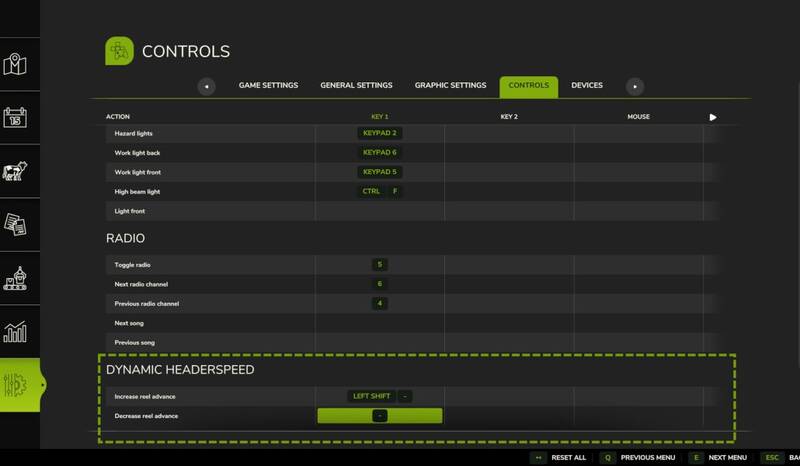Open the Map page in sidebar

tap(15, 66)
